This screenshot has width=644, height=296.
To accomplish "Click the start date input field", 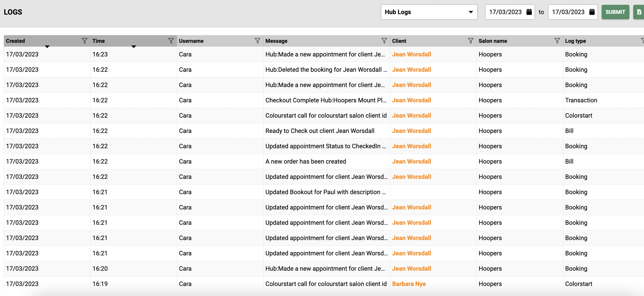I will pos(505,12).
